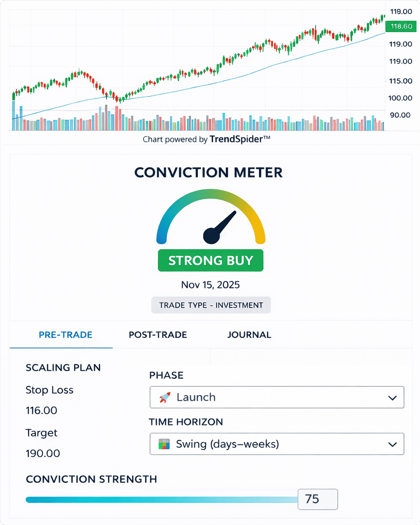Select the Target value 190.00

pos(43,453)
